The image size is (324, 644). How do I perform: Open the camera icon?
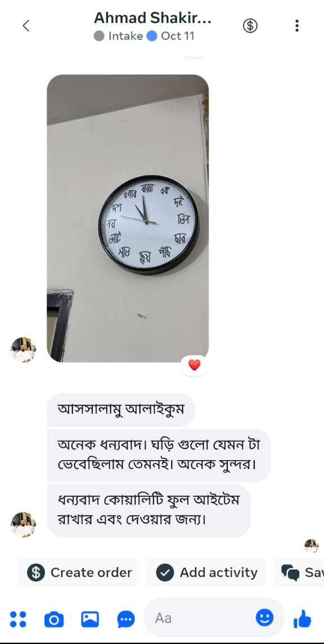(x=54, y=619)
